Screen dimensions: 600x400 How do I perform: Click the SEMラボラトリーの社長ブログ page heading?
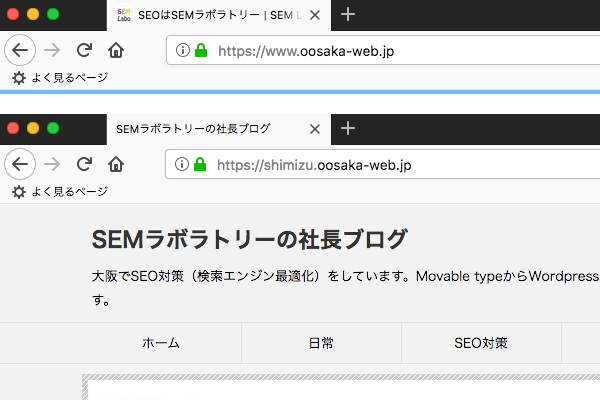pyautogui.click(x=249, y=240)
